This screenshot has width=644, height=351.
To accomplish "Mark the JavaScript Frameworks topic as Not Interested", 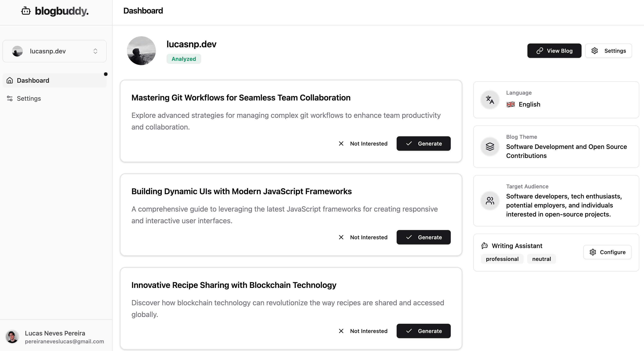I will tap(363, 237).
